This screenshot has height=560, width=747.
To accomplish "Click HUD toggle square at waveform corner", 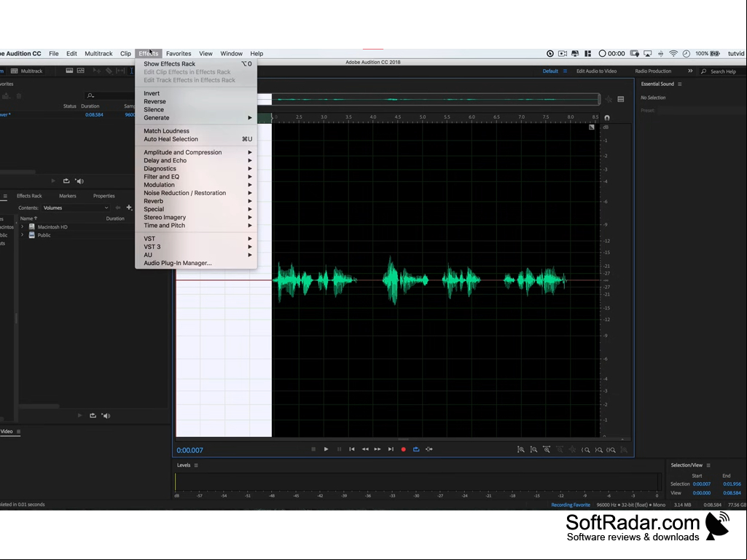I will pos(592,127).
